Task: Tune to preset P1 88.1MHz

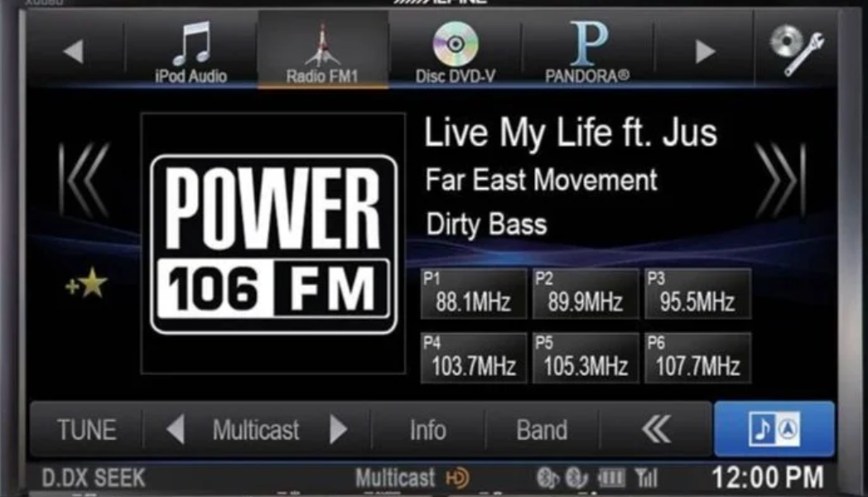Action: pos(473,294)
